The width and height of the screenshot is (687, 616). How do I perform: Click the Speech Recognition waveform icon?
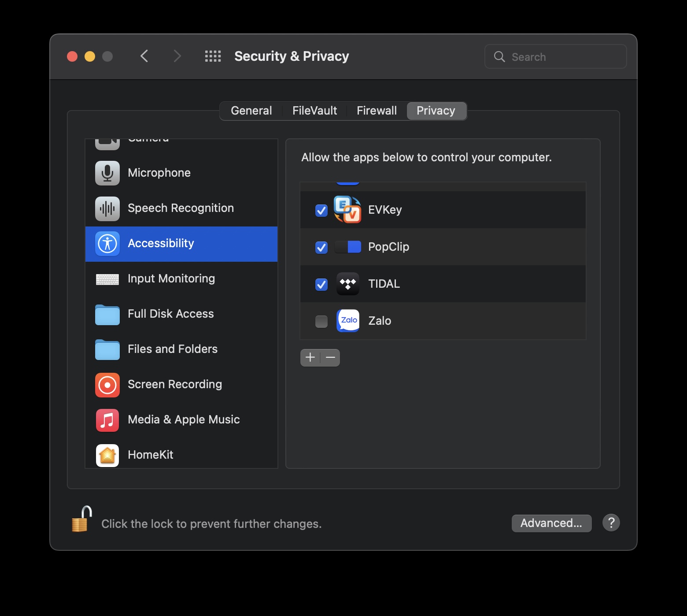click(x=107, y=208)
